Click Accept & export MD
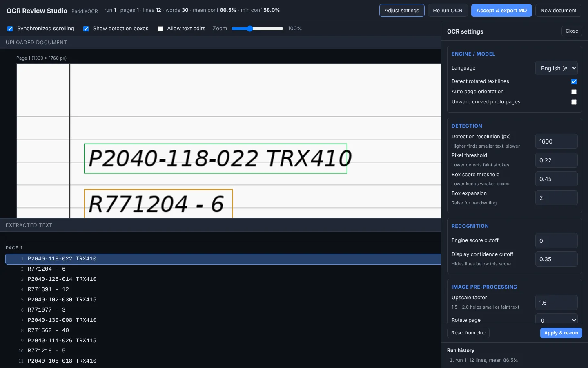This screenshot has width=588, height=368. point(501,11)
